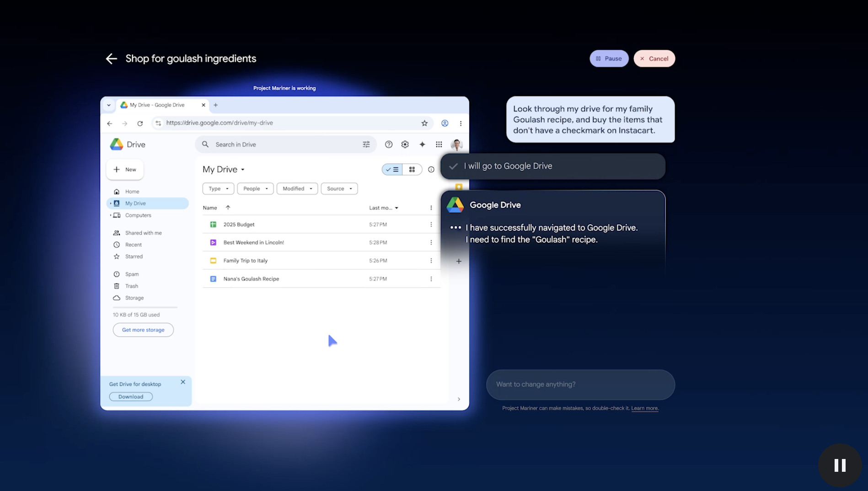Open the Learn more link
Viewport: 868px width, 491px height.
[645, 408]
